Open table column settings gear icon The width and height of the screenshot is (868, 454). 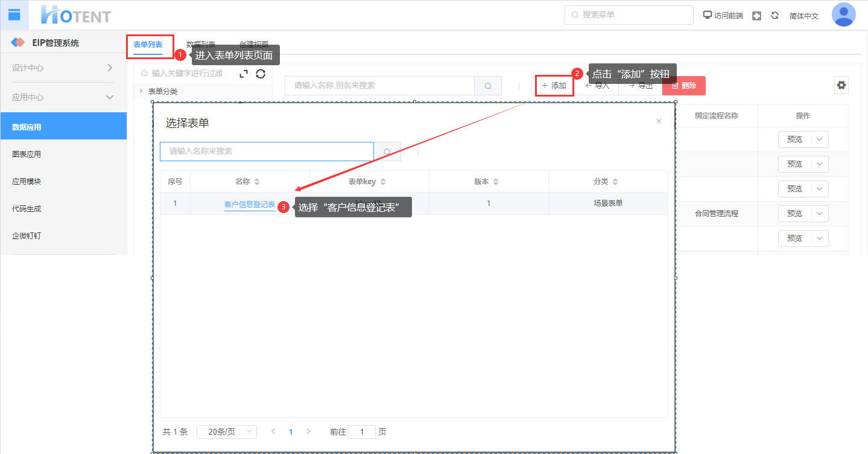[841, 85]
